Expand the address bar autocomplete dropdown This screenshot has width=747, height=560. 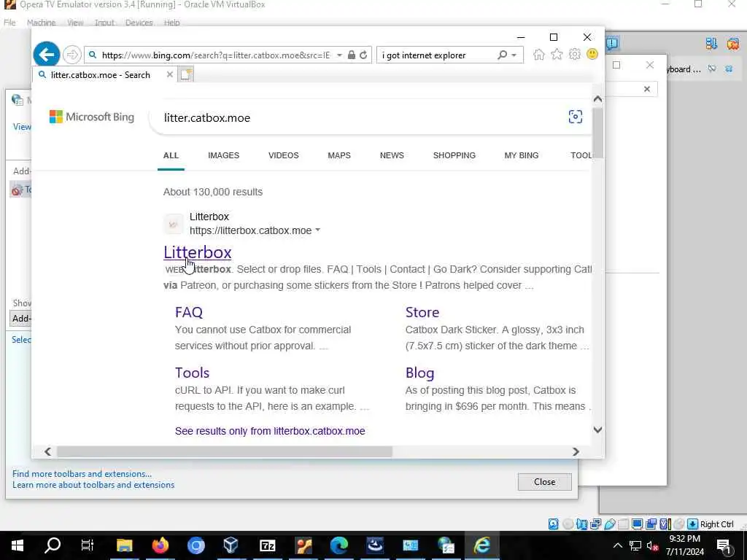339,55
